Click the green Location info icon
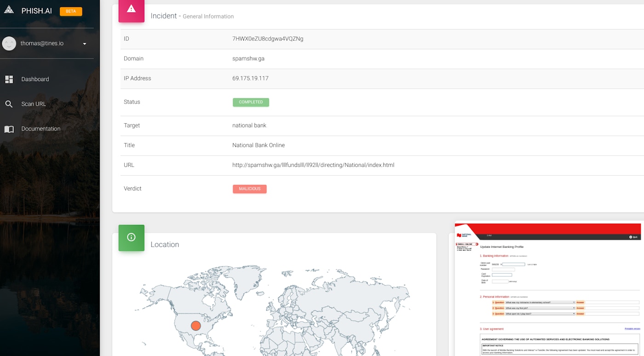 point(132,238)
